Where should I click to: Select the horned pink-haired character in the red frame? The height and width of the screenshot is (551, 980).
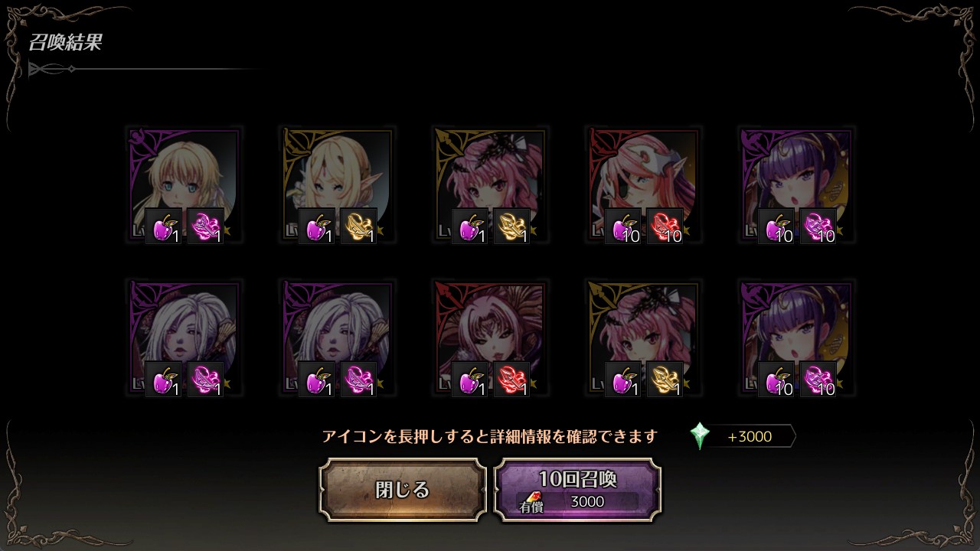(490, 338)
